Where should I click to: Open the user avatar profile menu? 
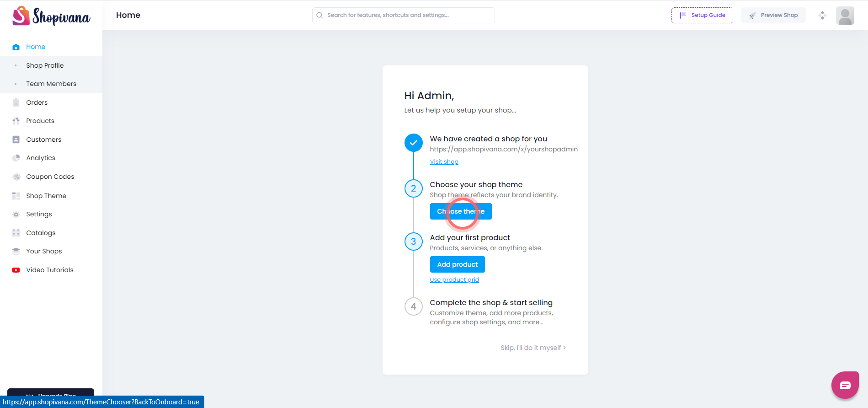[845, 16]
